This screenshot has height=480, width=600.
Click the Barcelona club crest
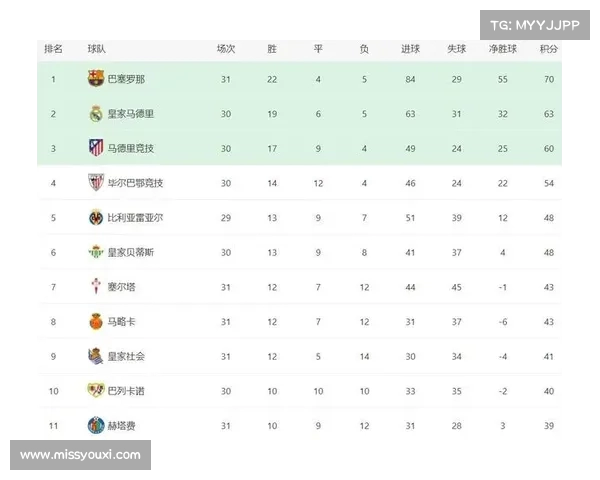96,78
